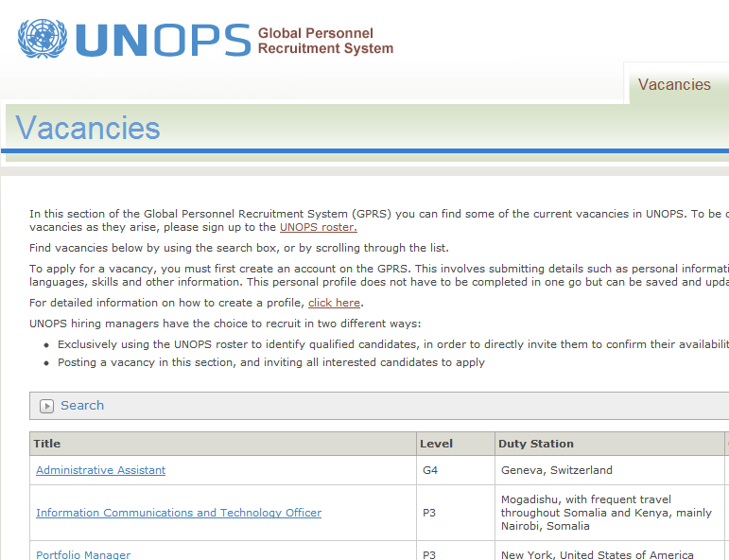Sort by the Duty Station column header
Viewport: 729px width, 560px height.
tap(536, 444)
